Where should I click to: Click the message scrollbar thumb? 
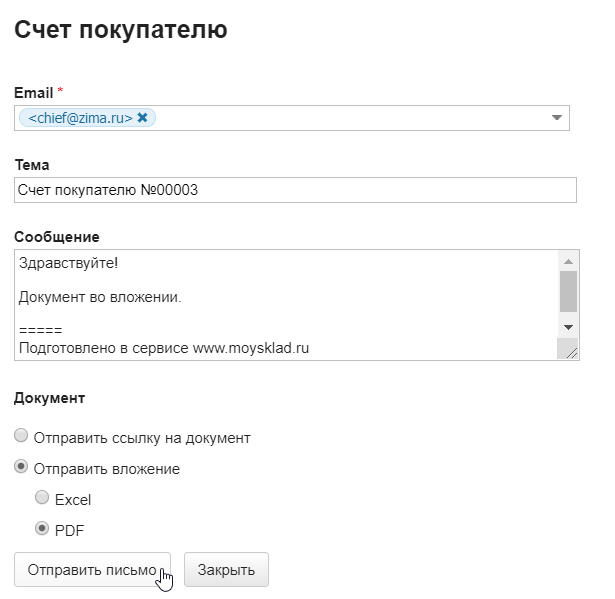coord(568,291)
